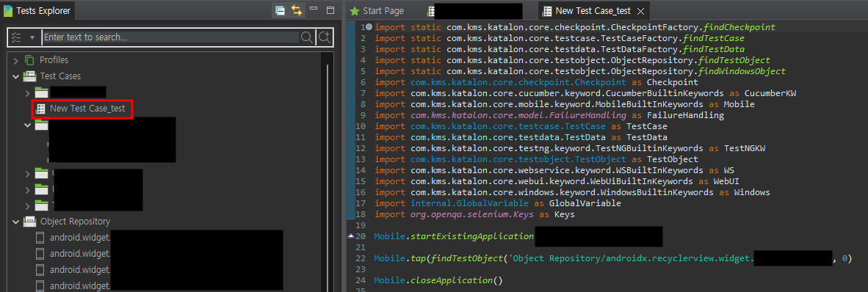Close the New Test Case_test editor tab
This screenshot has width=868, height=292.
pyautogui.click(x=641, y=11)
